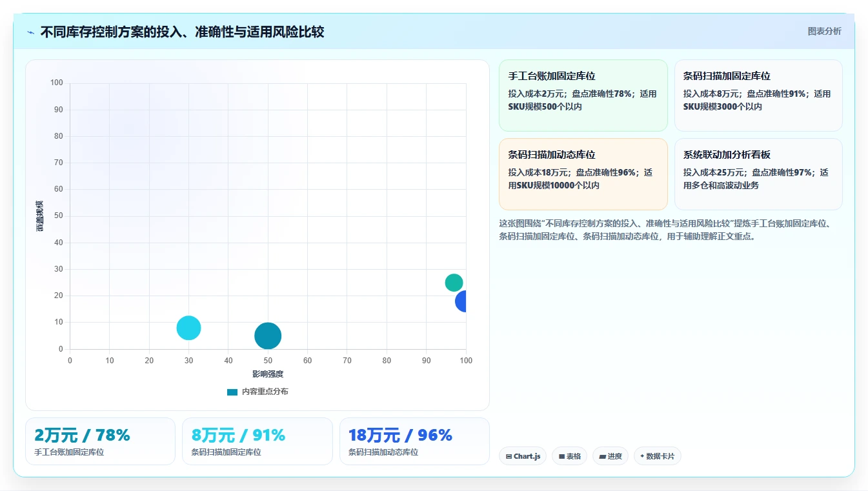This screenshot has width=868, height=491.
Task: Click the light cyan bubble at x=30
Action: tap(188, 328)
